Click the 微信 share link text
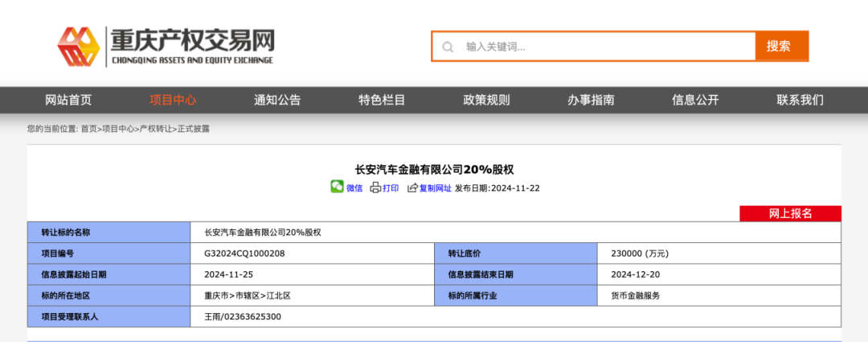This screenshot has height=342, width=868. pyautogui.click(x=354, y=188)
